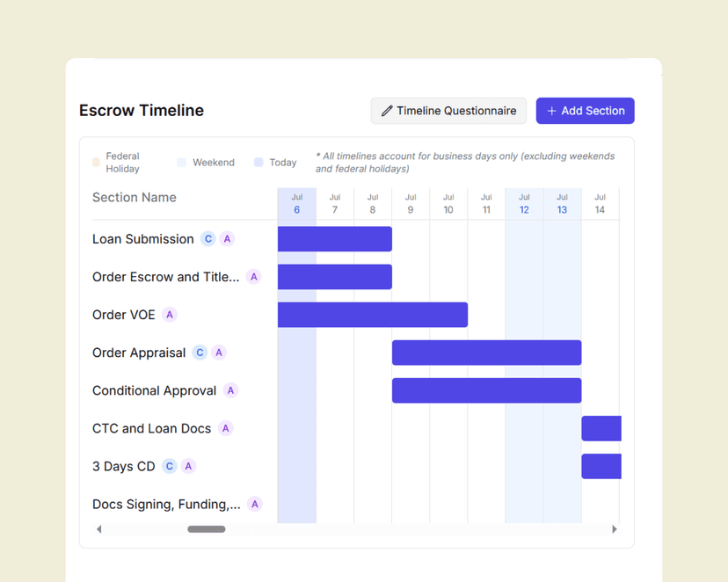Open the Timeline Questionnaire

pyautogui.click(x=448, y=111)
